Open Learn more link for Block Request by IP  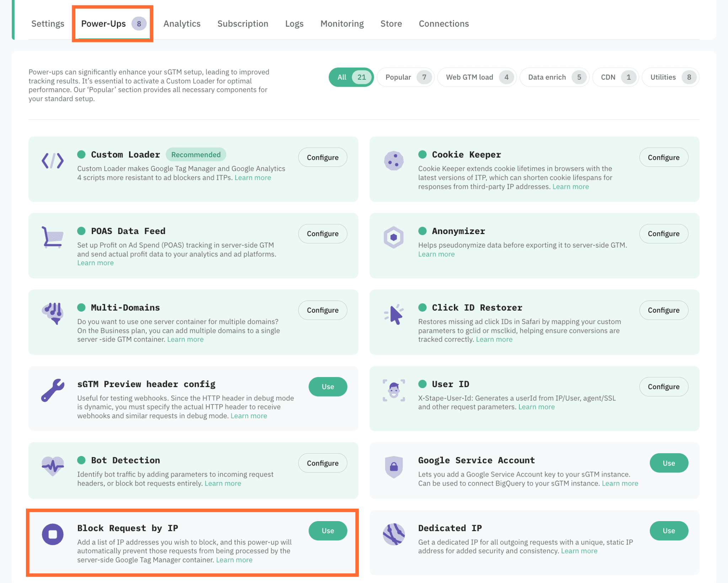pyautogui.click(x=234, y=560)
